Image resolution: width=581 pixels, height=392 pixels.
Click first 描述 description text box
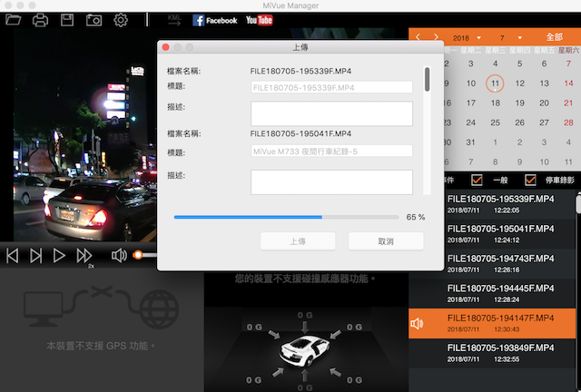[331, 113]
